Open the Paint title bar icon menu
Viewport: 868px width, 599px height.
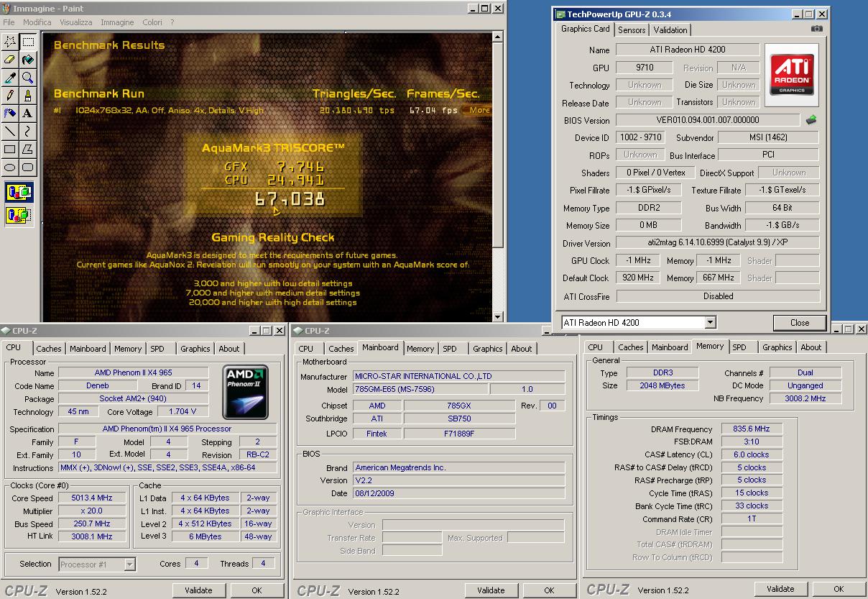[6, 8]
